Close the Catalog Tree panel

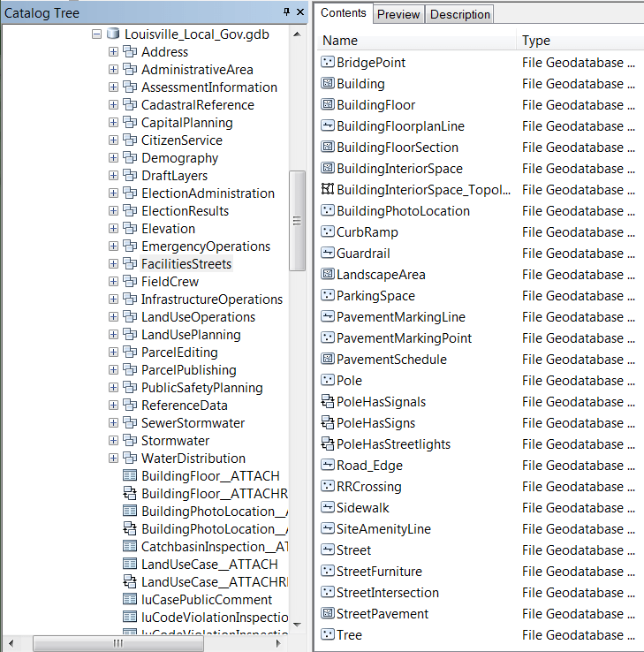(x=300, y=12)
